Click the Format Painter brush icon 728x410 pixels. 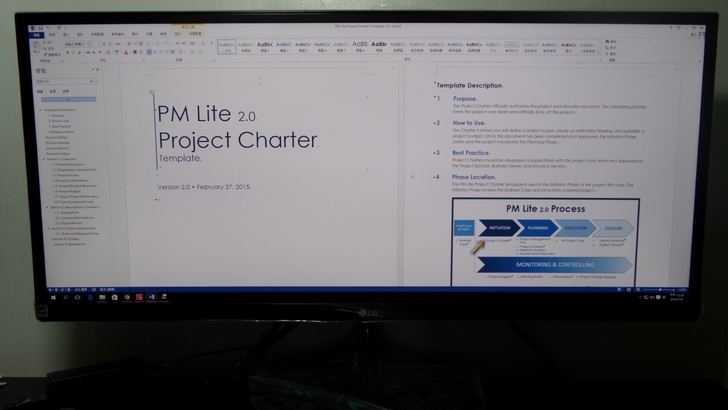coord(45,54)
